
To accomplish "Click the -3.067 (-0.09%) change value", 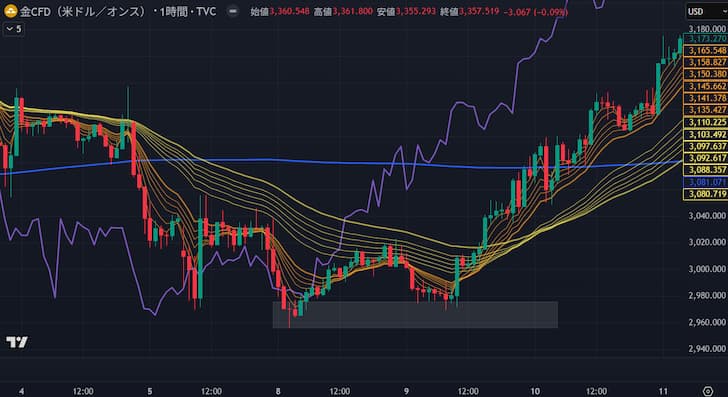I will 535,12.
